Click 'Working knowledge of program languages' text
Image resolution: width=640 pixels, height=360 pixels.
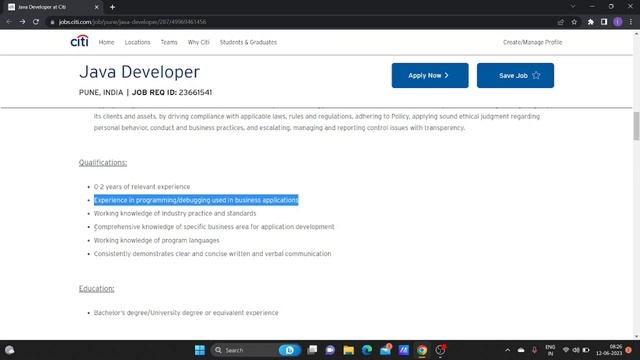[157, 240]
